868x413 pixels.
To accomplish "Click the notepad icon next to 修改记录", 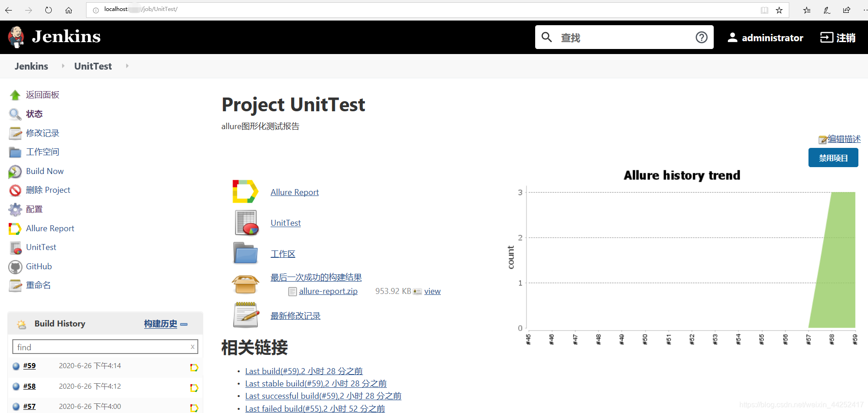I will [x=15, y=133].
